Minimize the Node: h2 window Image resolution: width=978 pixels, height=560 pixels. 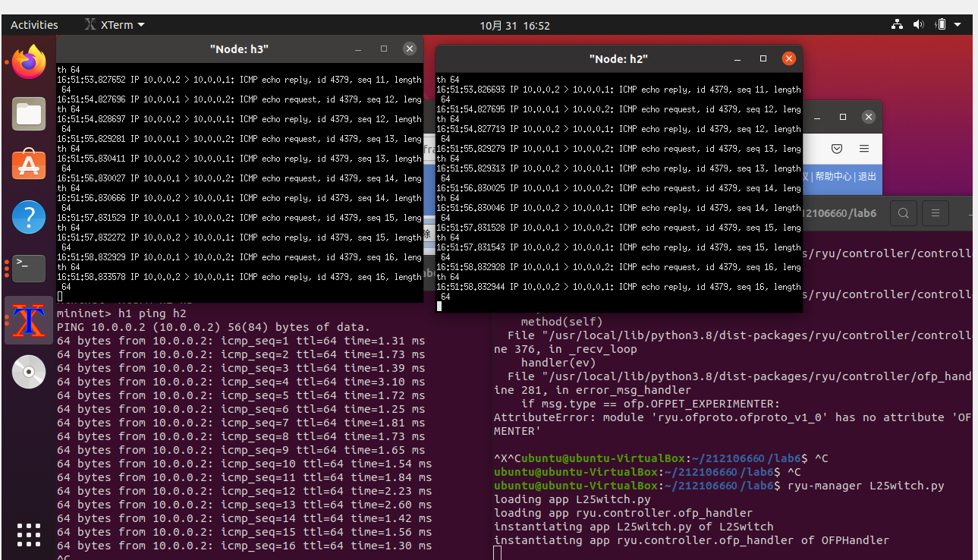(x=737, y=58)
